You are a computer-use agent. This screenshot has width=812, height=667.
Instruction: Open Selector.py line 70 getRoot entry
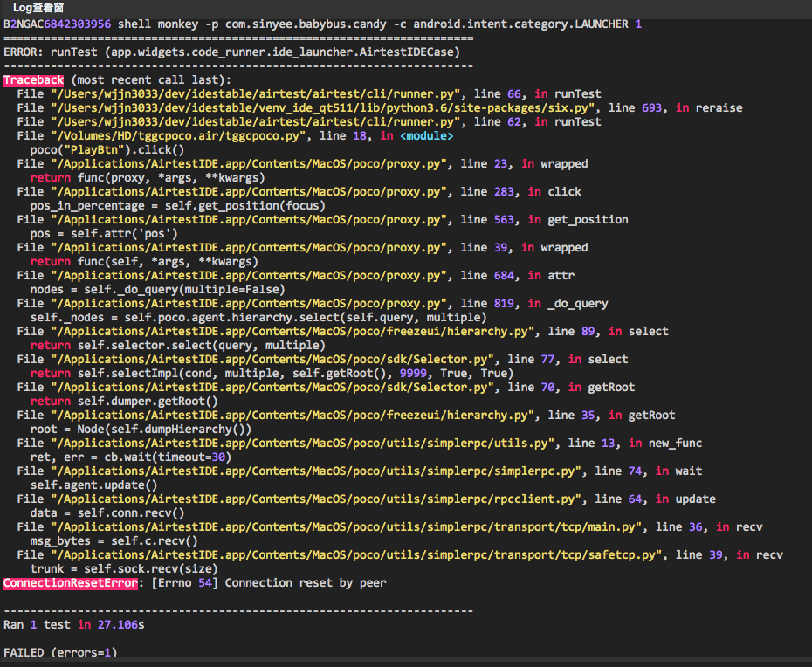(x=271, y=387)
